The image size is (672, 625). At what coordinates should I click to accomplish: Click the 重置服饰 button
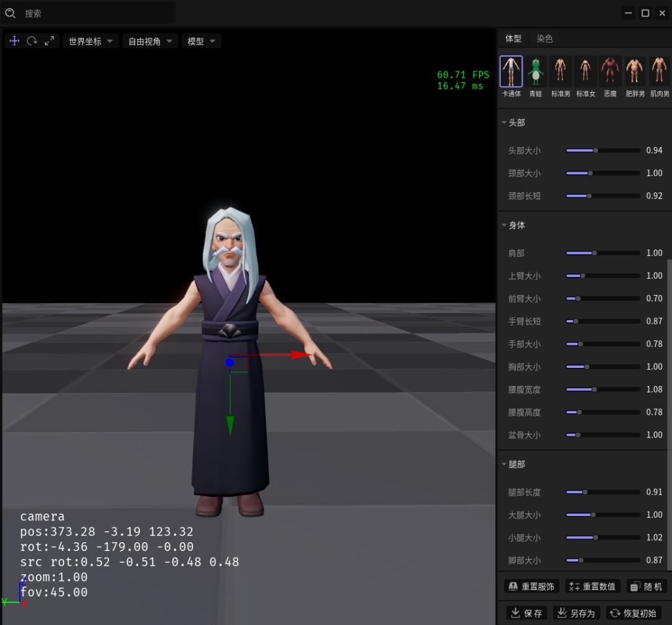pos(531,586)
